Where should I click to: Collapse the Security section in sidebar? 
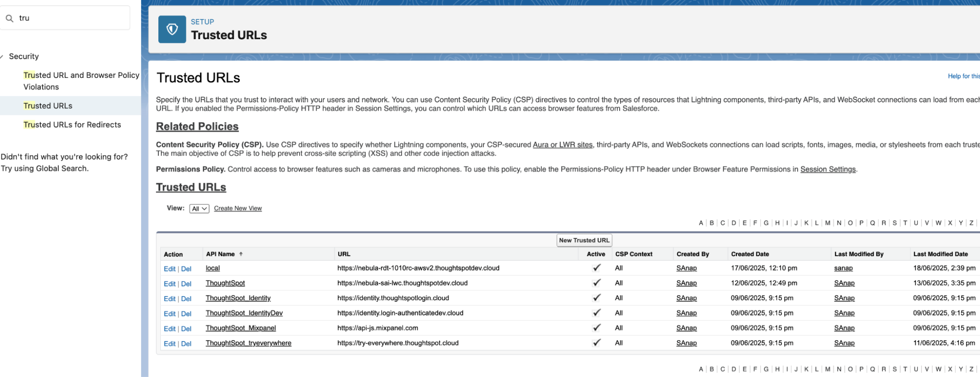point(2,57)
